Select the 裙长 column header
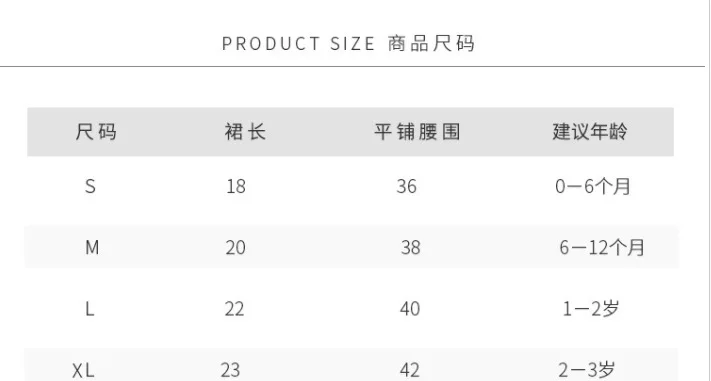Viewport: 711px width, 381px height. 245,132
